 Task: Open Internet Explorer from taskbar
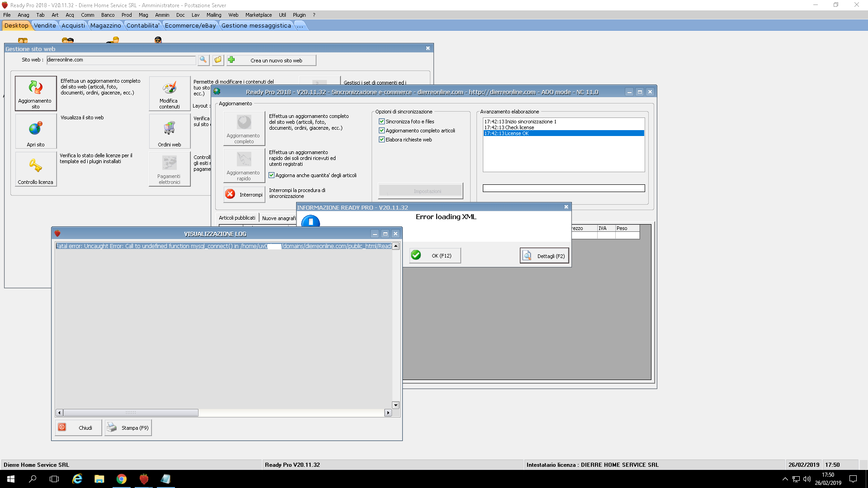77,479
